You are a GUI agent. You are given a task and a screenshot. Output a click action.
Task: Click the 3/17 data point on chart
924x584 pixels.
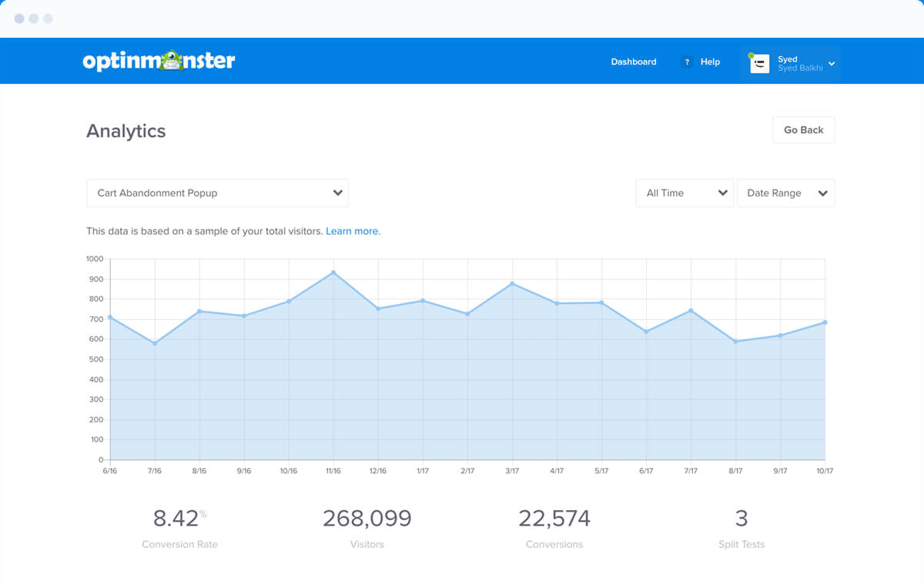click(512, 284)
